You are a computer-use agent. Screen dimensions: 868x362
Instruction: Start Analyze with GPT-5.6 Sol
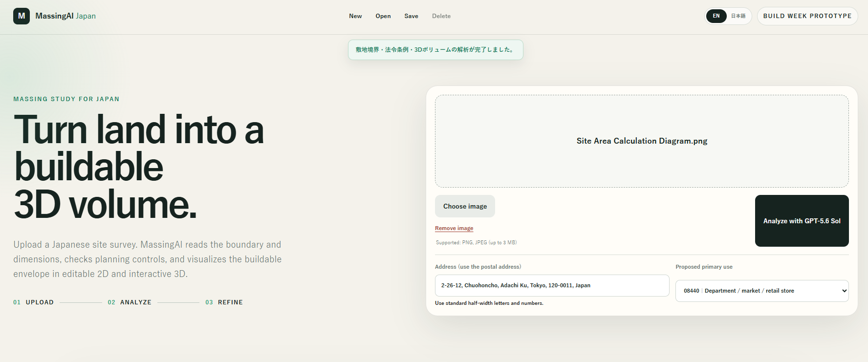point(802,221)
